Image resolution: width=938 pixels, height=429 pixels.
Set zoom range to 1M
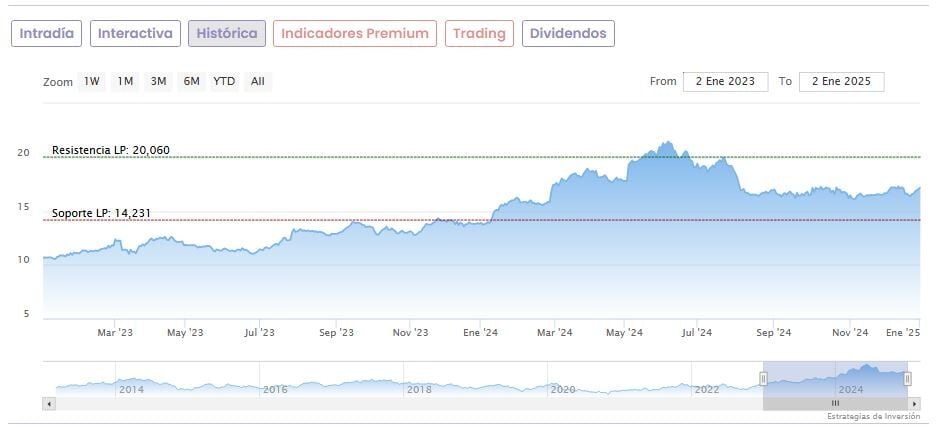(x=125, y=81)
